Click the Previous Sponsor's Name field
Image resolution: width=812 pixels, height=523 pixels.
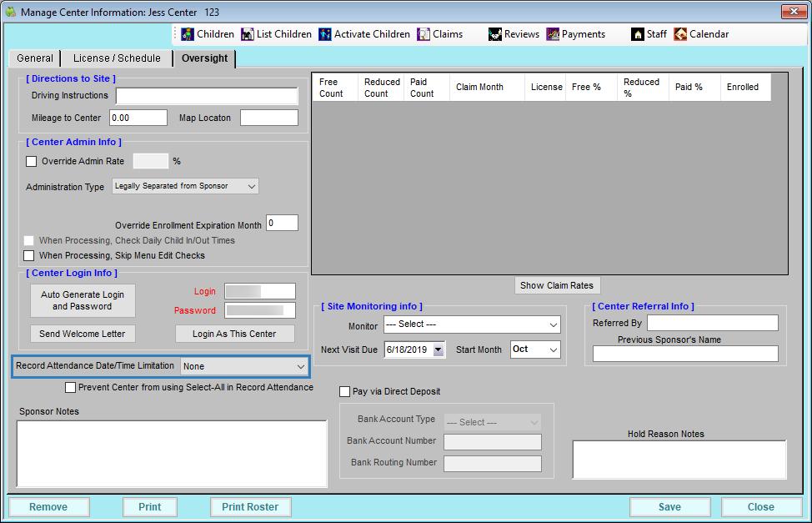tap(685, 354)
